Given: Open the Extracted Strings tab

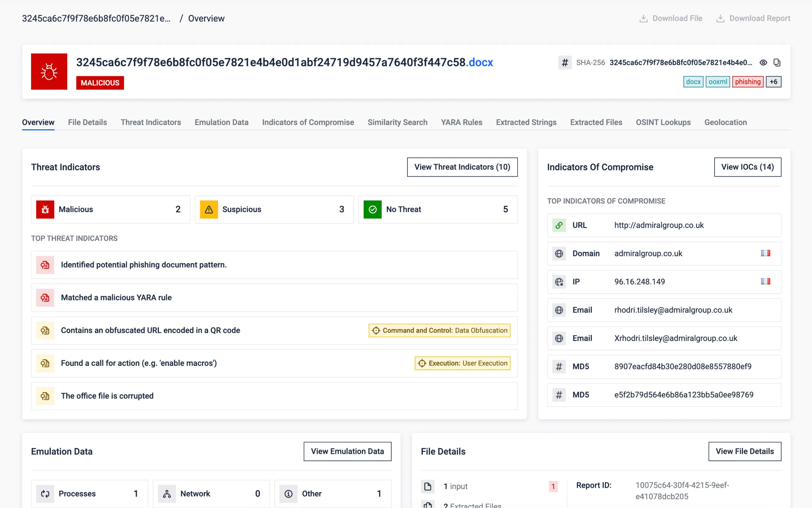Looking at the screenshot, I should pos(526,122).
